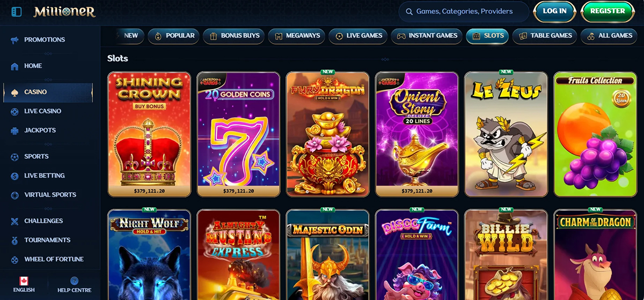This screenshot has width=644, height=300.
Task: Click the Log In button
Action: [x=554, y=11]
